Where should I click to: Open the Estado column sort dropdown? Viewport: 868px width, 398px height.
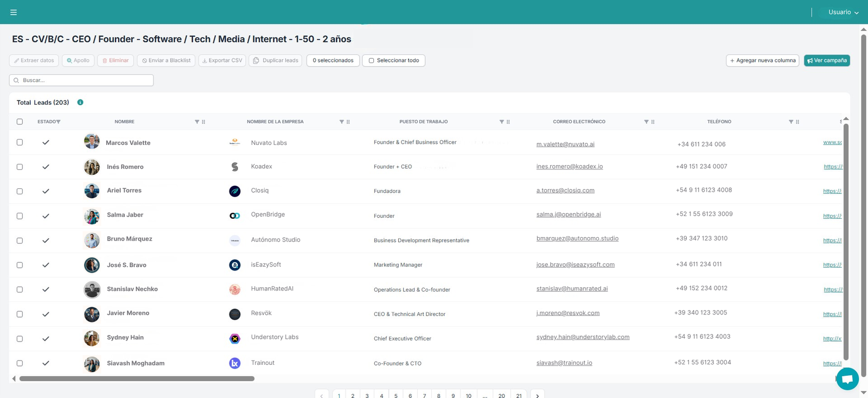(58, 122)
